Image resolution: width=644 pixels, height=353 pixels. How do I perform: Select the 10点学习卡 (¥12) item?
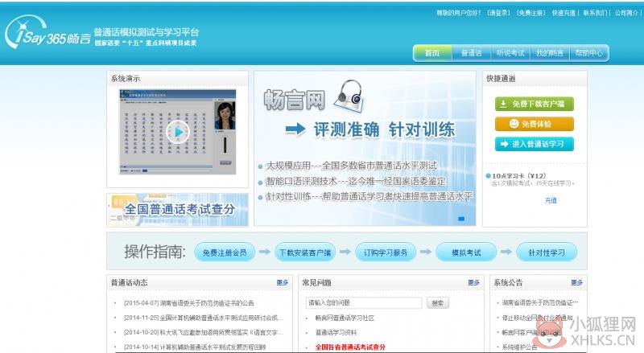[x=518, y=175]
